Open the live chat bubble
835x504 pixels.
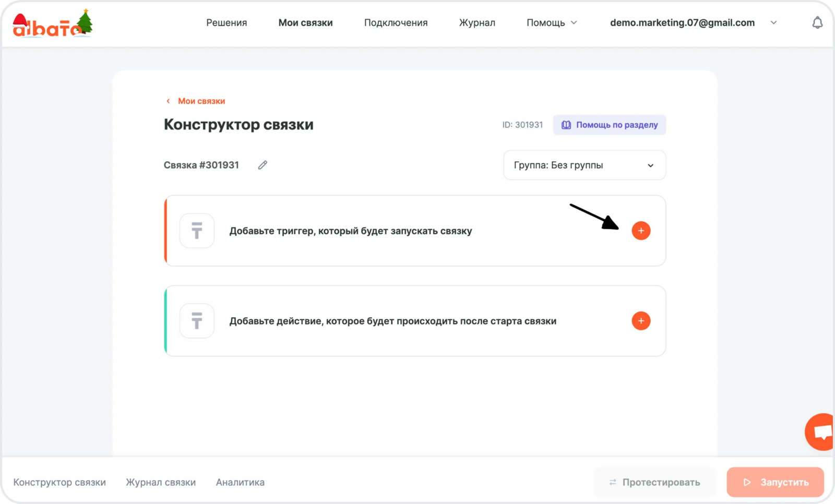pyautogui.click(x=821, y=431)
